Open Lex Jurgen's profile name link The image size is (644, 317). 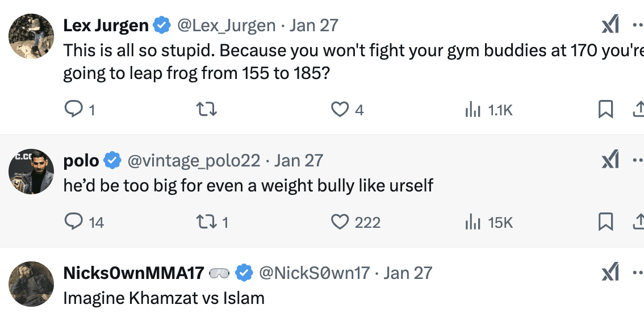tap(106, 26)
